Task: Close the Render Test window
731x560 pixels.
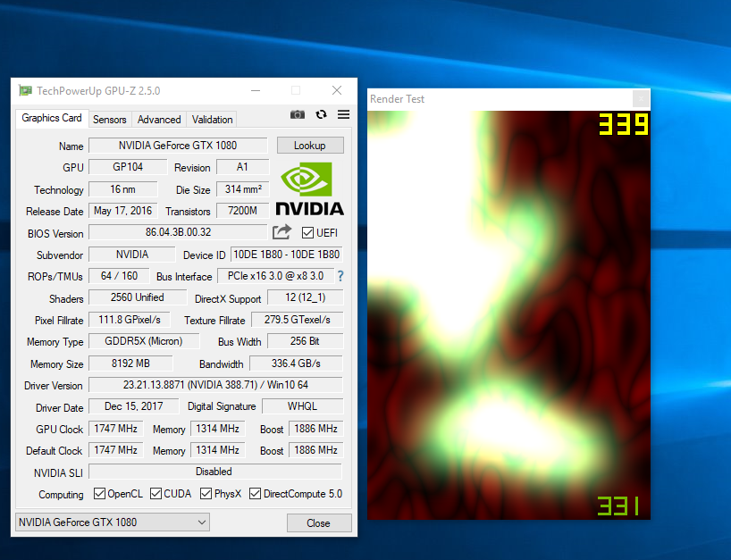Action: pyautogui.click(x=641, y=99)
